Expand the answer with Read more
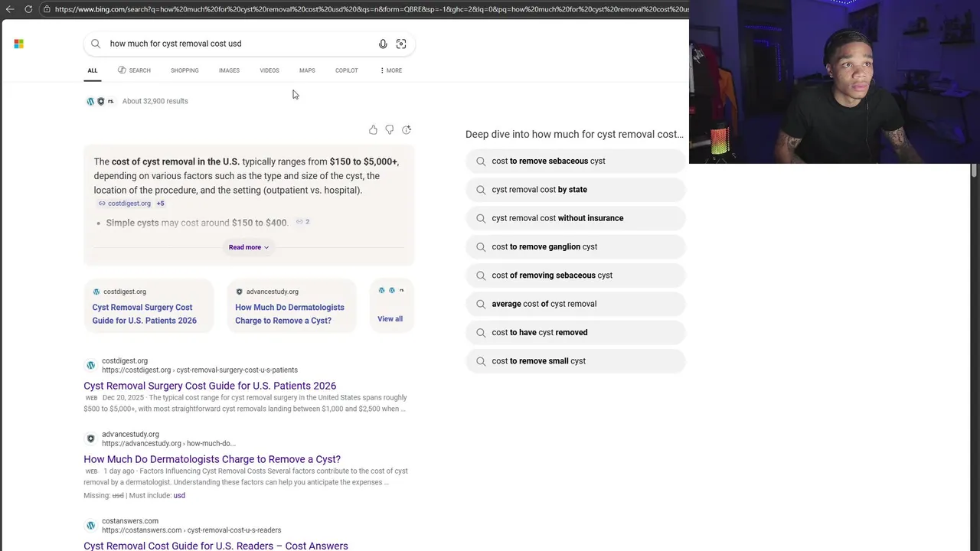980x551 pixels. pos(249,247)
